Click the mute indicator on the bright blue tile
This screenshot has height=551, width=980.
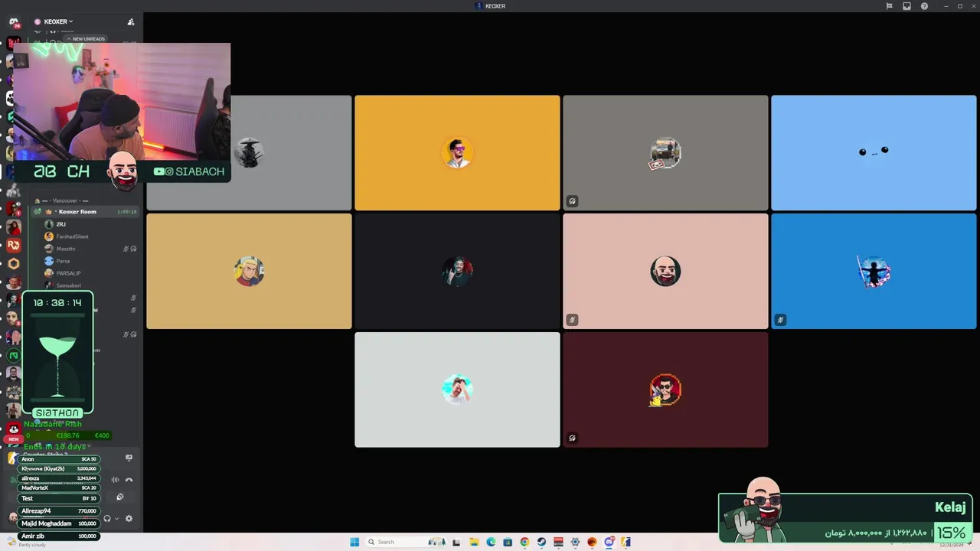pos(780,320)
